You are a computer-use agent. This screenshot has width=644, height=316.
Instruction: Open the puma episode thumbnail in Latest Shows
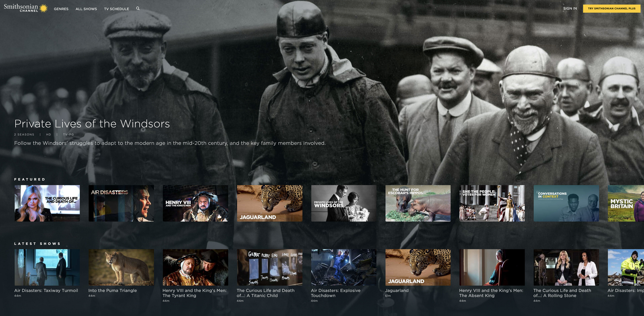coord(121,267)
